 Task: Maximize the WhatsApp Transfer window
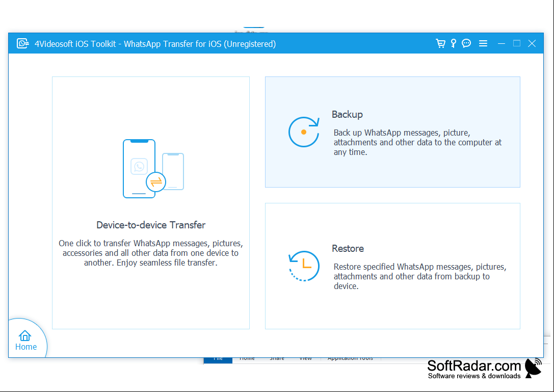pyautogui.click(x=517, y=43)
